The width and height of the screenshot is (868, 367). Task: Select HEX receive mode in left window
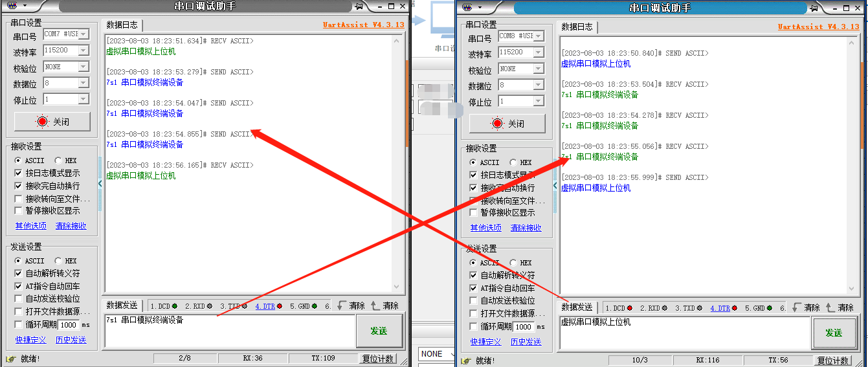[x=58, y=161]
